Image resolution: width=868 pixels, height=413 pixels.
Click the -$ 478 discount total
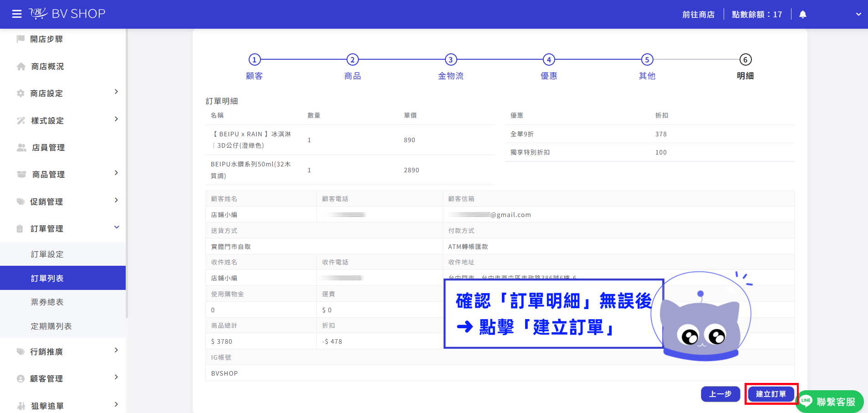point(332,341)
